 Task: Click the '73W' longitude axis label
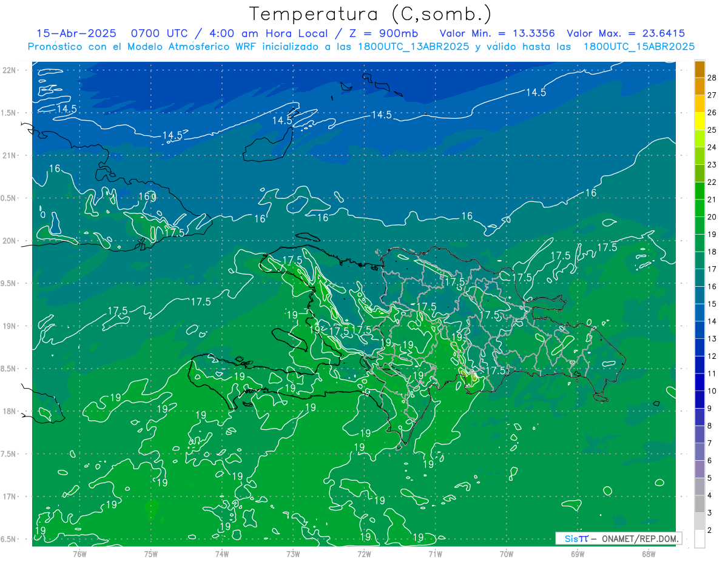293,554
